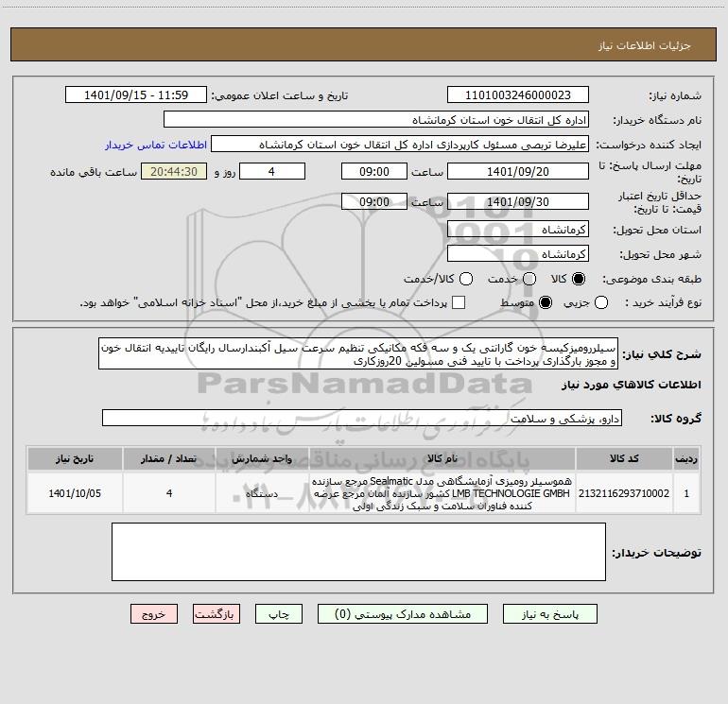Image resolution: width=728 pixels, height=704 pixels.
Task: Select the کالا/خدمت radio button
Action: [466, 279]
